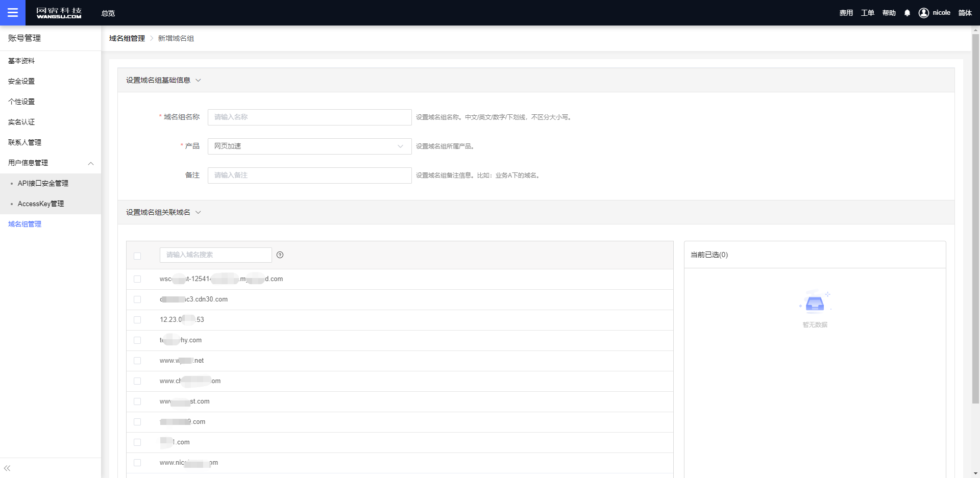Open the 产品 dropdown showing 网页加速

[309, 146]
